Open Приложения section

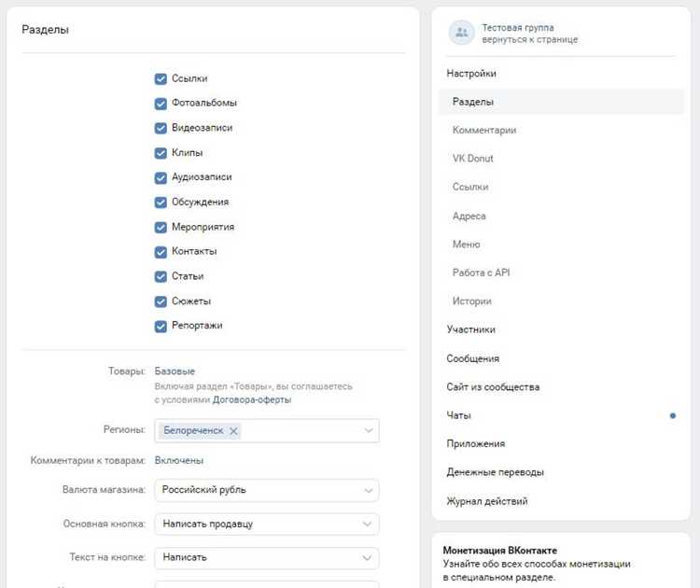click(x=476, y=443)
